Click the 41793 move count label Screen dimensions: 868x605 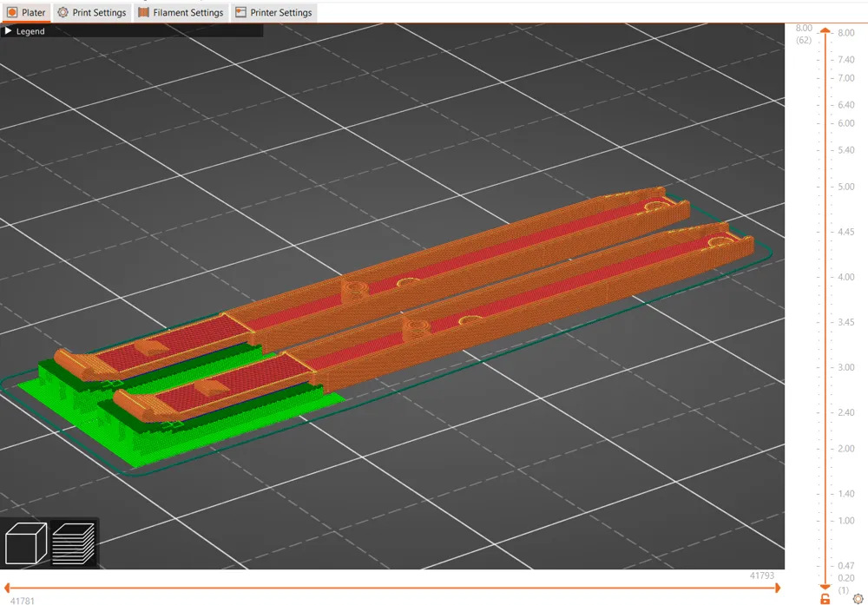pyautogui.click(x=762, y=575)
